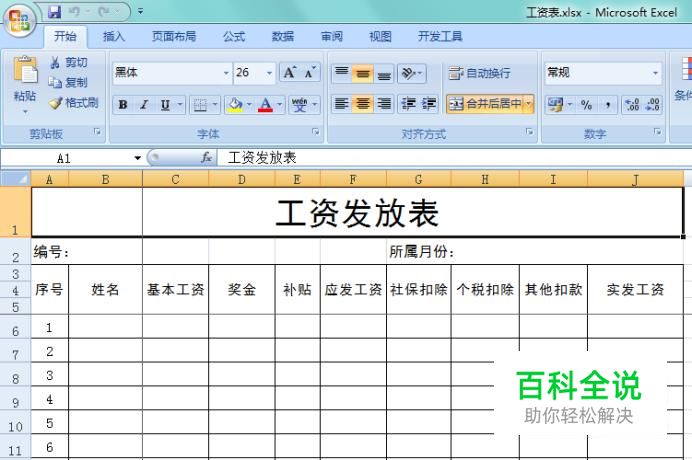692x460 pixels.
Task: Click Cut (剪切) scissors button
Action: (68, 63)
